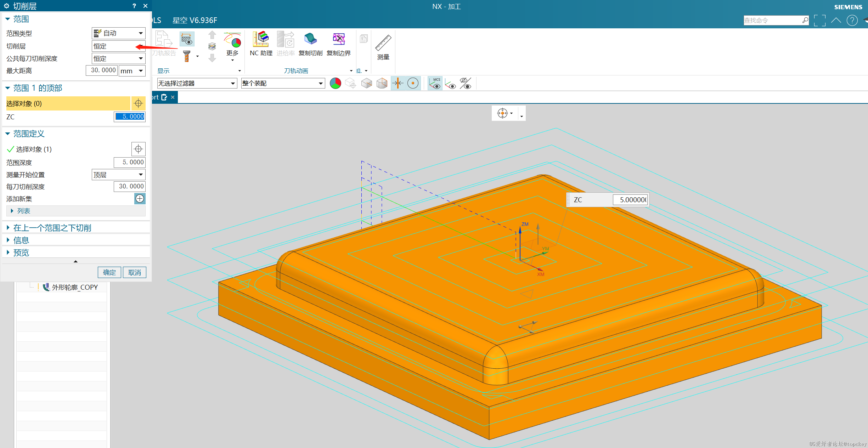The height and width of the screenshot is (448, 868).
Task: Click the 添加新集 plus button
Action: [x=140, y=199]
